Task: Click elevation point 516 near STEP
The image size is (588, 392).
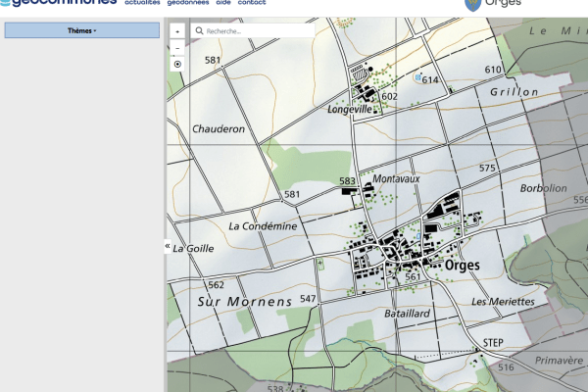Action: pyautogui.click(x=506, y=367)
